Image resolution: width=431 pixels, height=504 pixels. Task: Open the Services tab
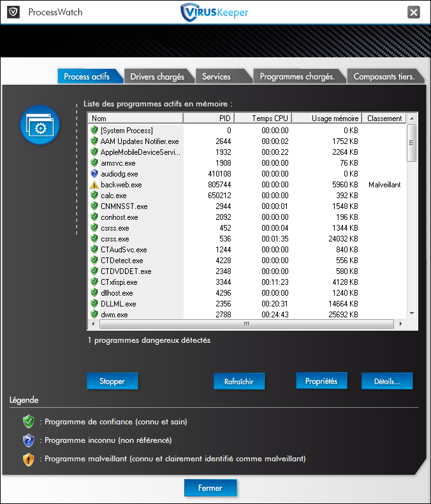[x=216, y=76]
